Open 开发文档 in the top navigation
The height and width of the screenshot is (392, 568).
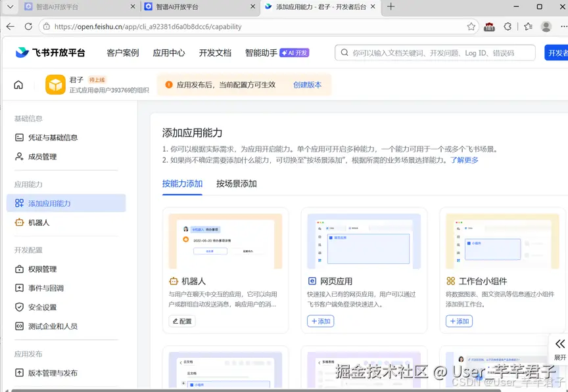[214, 53]
